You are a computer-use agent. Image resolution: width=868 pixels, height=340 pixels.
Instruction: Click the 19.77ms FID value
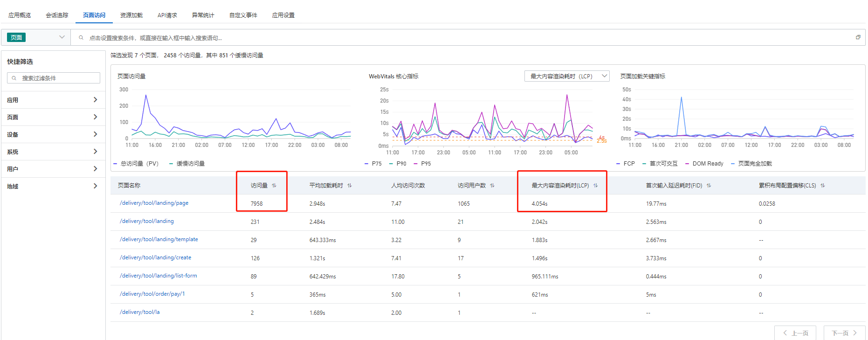pyautogui.click(x=656, y=204)
